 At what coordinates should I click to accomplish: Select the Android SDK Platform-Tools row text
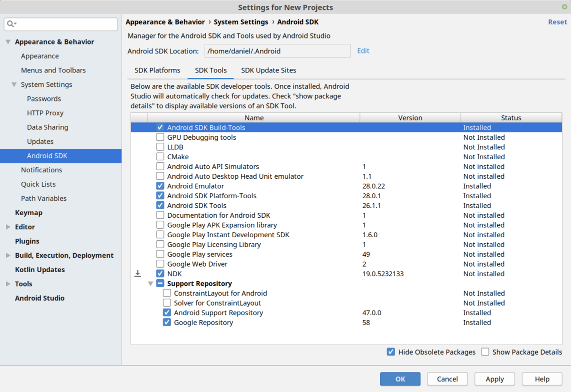click(211, 196)
